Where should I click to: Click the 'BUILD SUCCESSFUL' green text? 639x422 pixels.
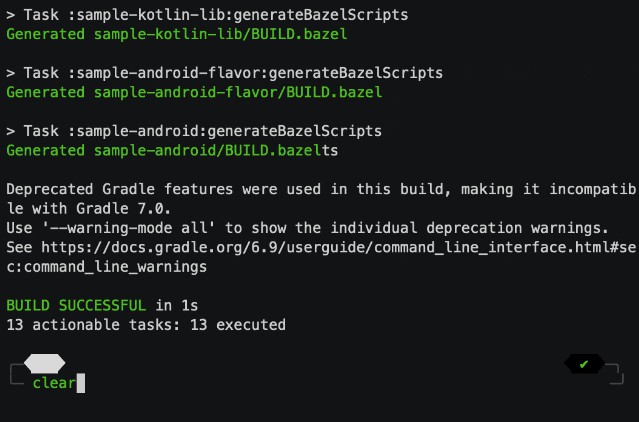[76, 306]
